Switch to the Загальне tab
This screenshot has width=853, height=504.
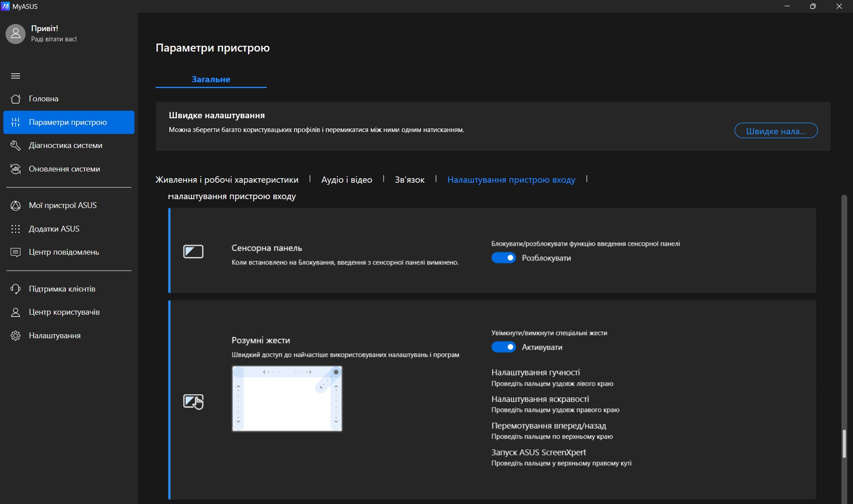coord(211,79)
